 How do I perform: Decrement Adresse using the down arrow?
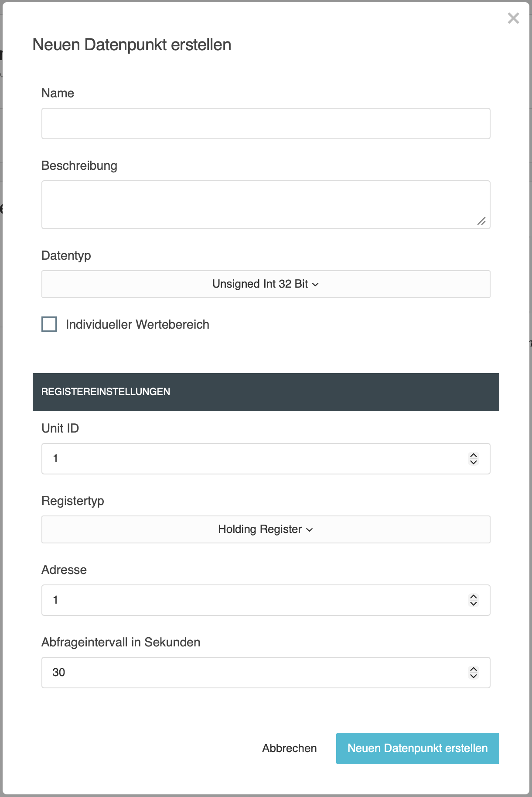point(474,604)
